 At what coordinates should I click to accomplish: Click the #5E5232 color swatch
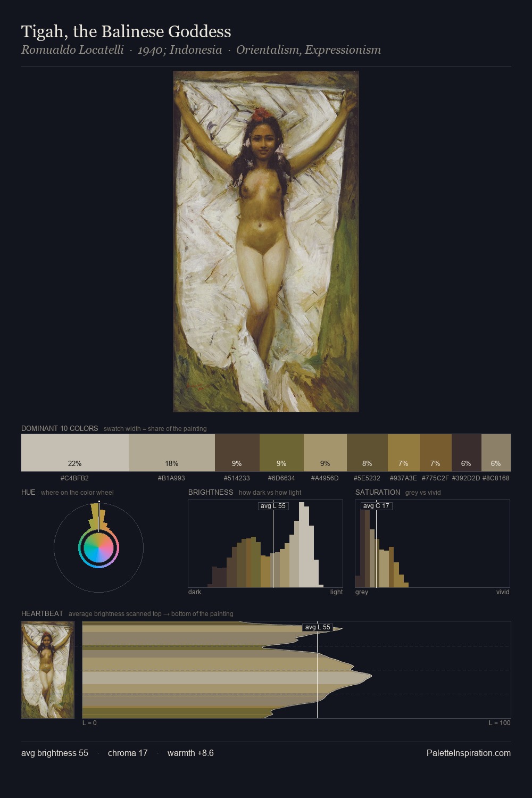[x=367, y=453]
